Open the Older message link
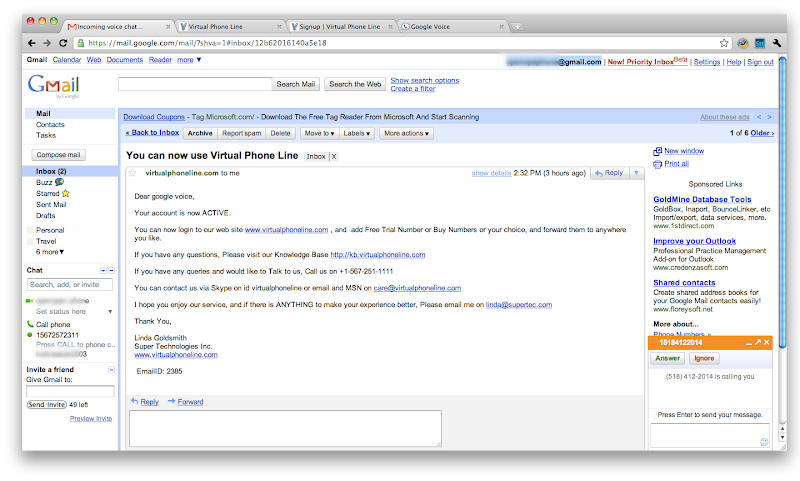The height and width of the screenshot is (481, 800). (x=762, y=133)
